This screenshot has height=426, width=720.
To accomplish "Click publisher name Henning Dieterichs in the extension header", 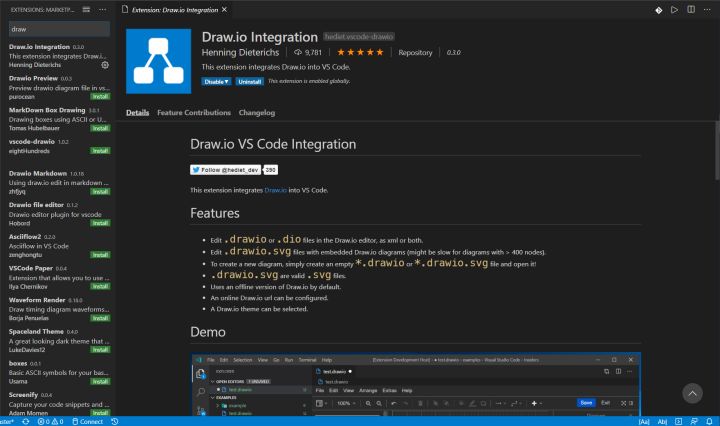I will (x=240, y=52).
